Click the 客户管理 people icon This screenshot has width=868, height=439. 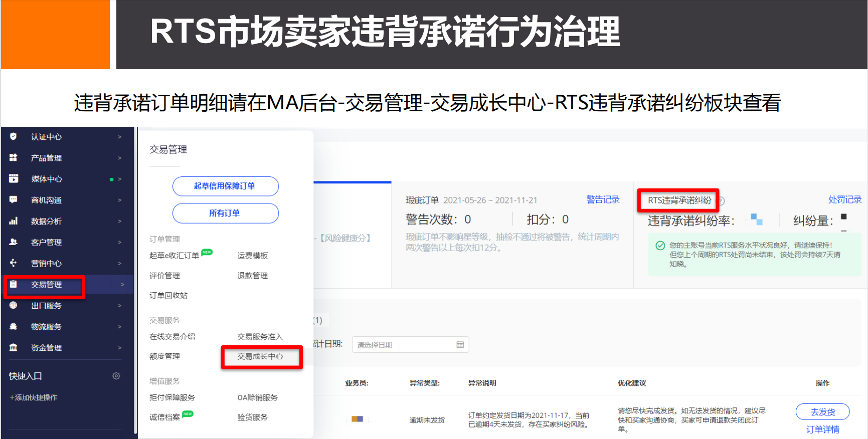[x=14, y=242]
